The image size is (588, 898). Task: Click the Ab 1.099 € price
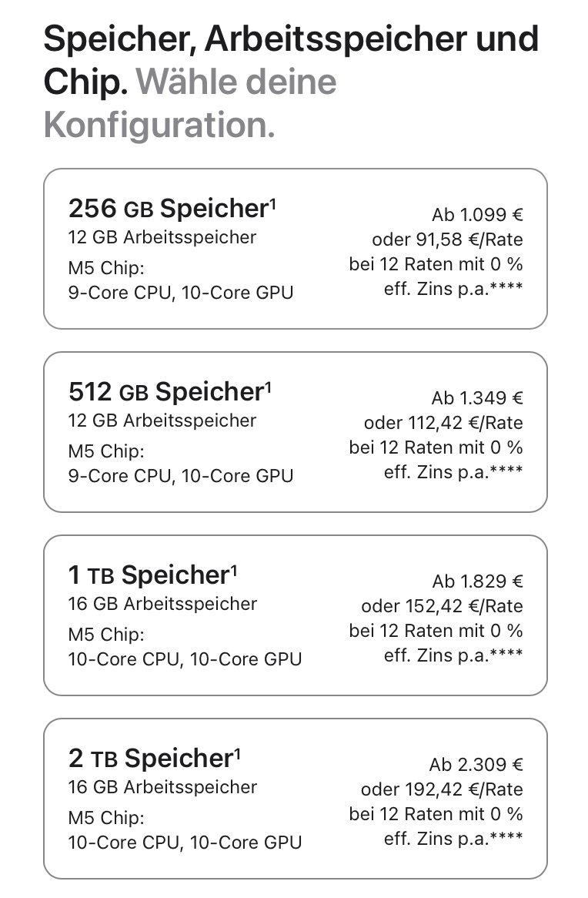click(477, 216)
